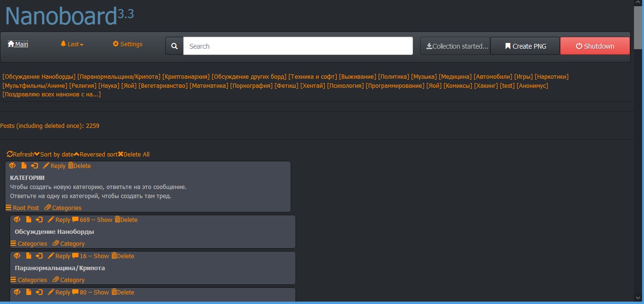Open the [Обсуждение других борд] category
Screen dimensions: 644x304
[x=249, y=76]
